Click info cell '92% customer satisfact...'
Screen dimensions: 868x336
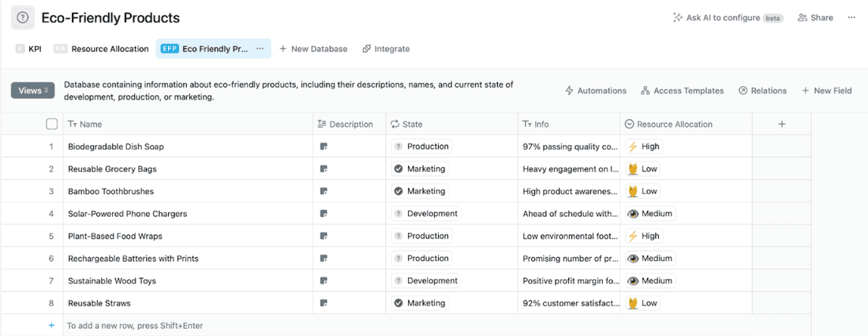[569, 303]
